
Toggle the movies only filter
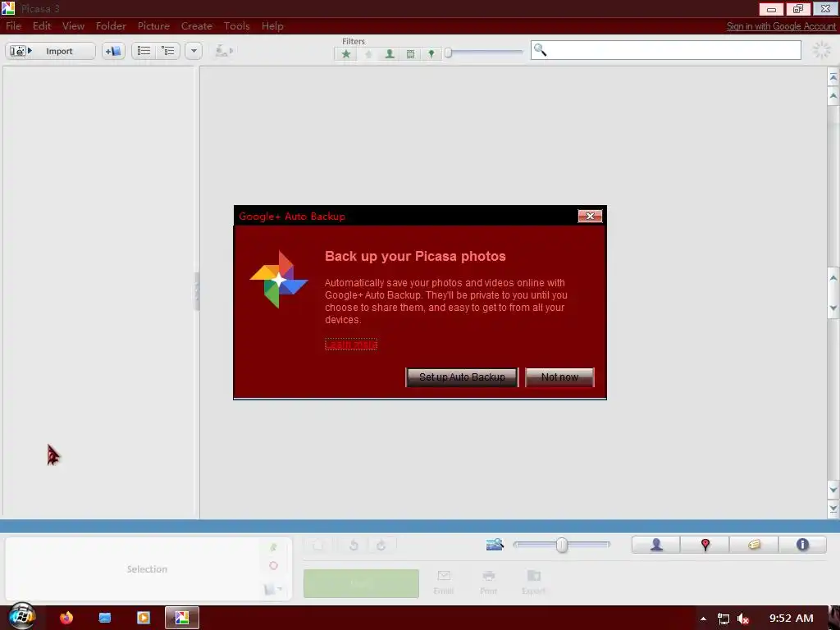pos(410,53)
